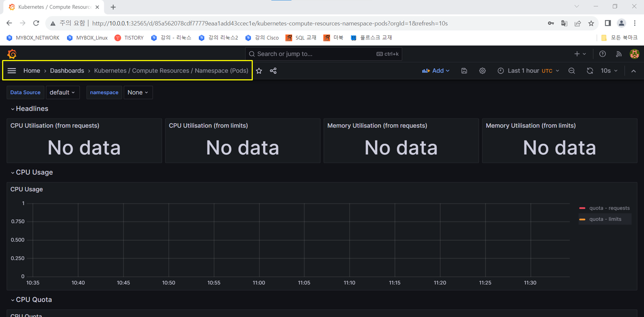Open the TISTORY bookmark

[129, 38]
